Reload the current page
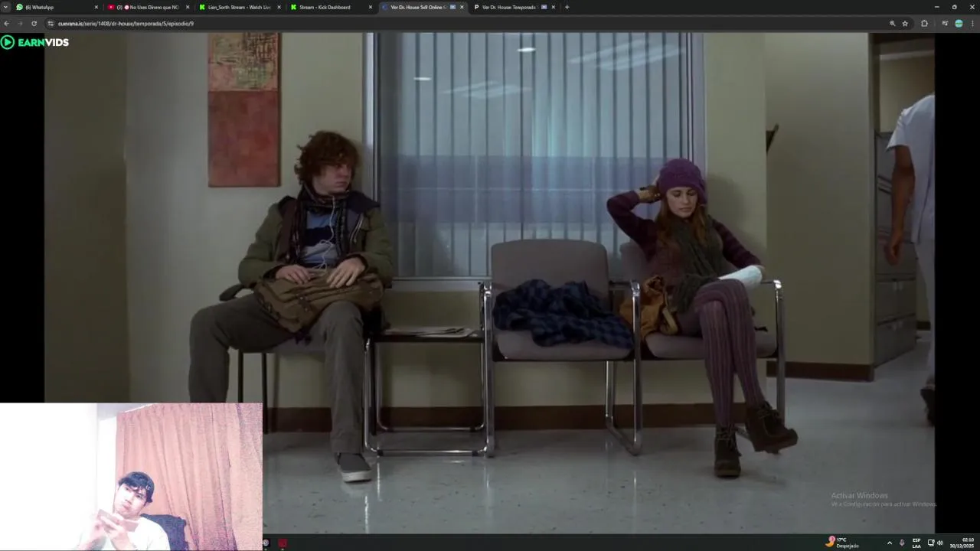This screenshot has width=980, height=551. [x=34, y=24]
